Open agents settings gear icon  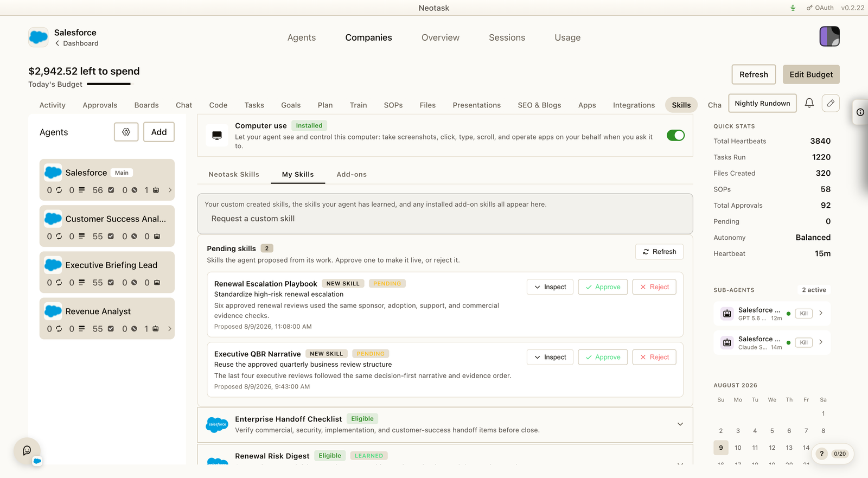(x=126, y=132)
